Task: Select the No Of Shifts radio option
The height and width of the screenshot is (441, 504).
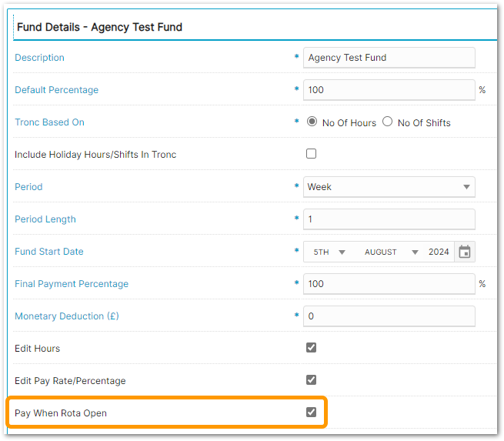Action: [x=388, y=122]
